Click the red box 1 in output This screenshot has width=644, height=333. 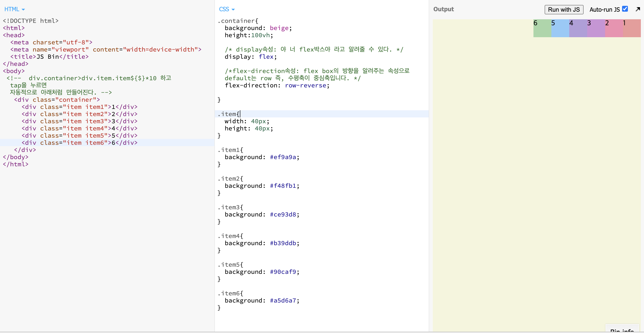click(x=632, y=28)
